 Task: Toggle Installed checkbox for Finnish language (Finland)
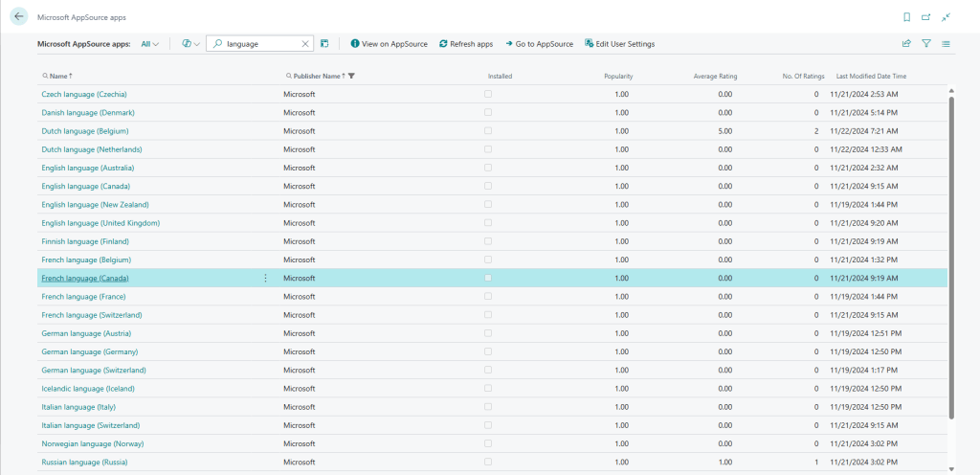[x=487, y=240]
